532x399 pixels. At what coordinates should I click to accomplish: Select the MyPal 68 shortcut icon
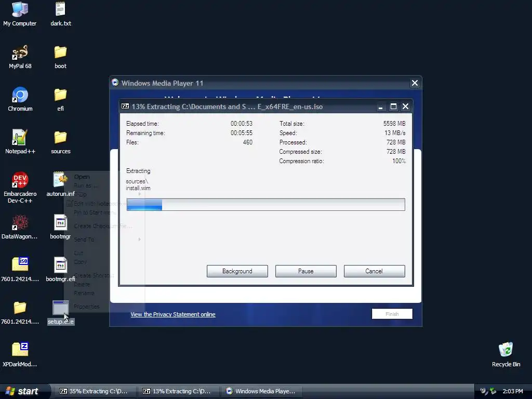point(20,56)
